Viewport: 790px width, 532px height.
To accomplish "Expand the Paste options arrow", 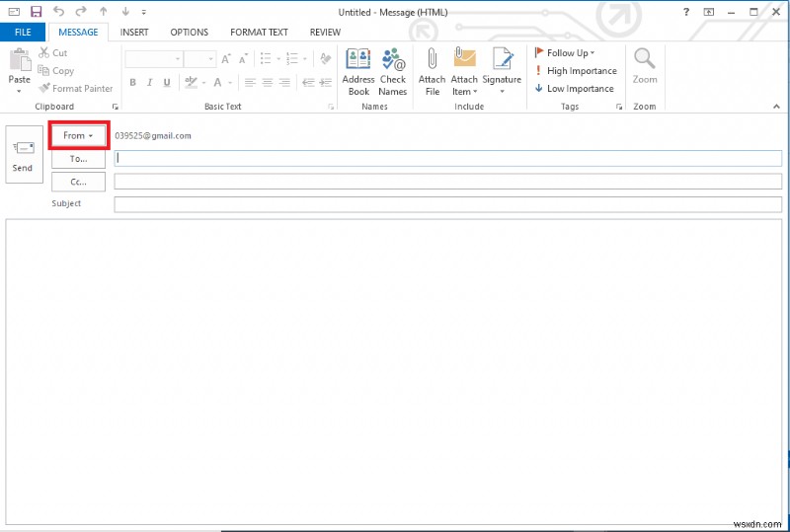I will [19, 91].
